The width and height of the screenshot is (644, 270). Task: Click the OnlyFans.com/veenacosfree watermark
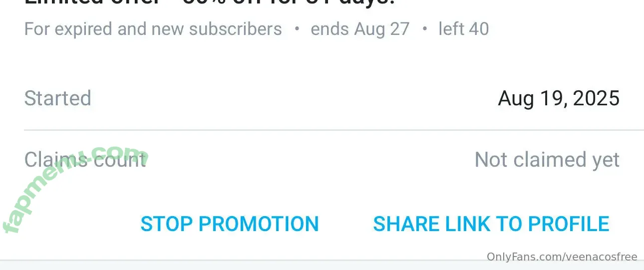click(x=562, y=257)
